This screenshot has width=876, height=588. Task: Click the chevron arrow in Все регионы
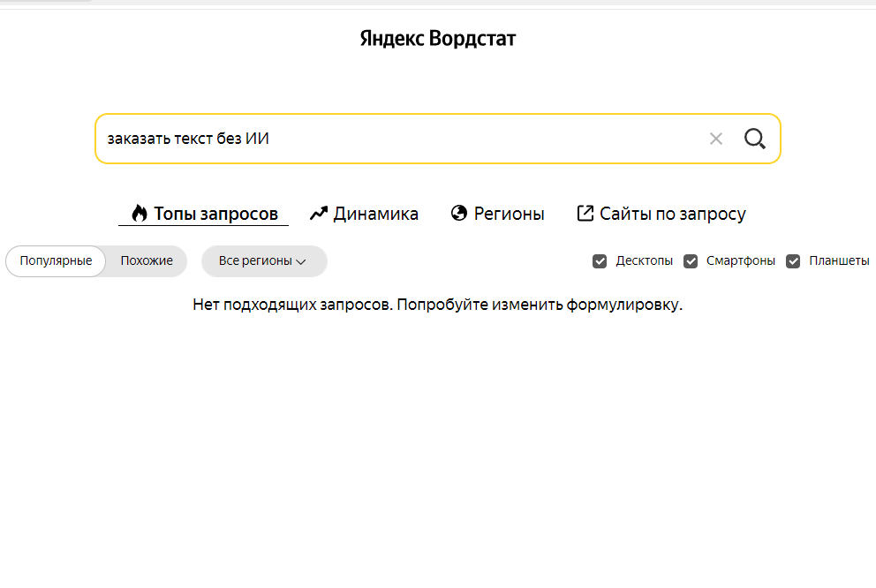[x=301, y=262]
